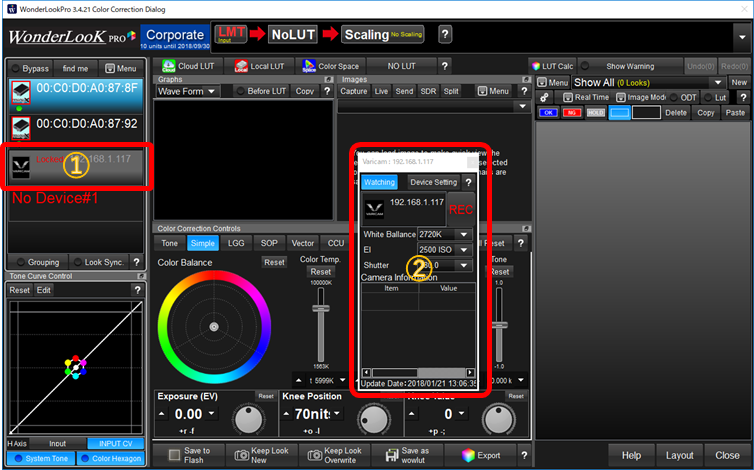
Task: Toggle the ODT option
Action: point(683,98)
